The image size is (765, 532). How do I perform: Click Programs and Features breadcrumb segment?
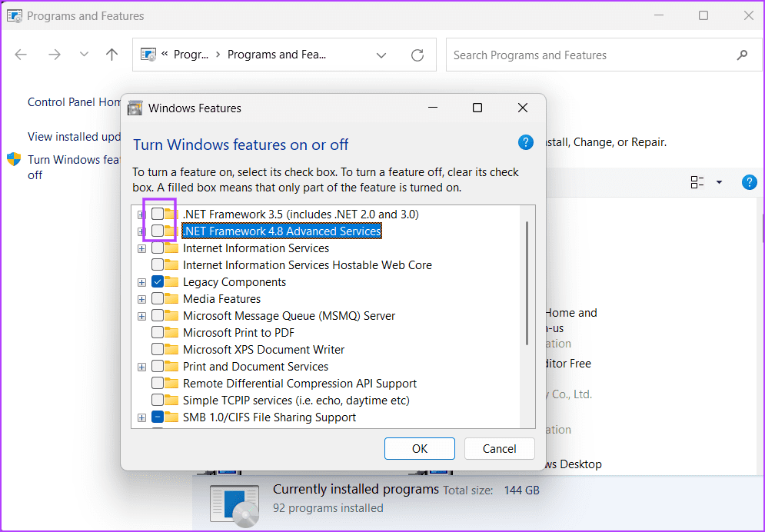pyautogui.click(x=277, y=55)
